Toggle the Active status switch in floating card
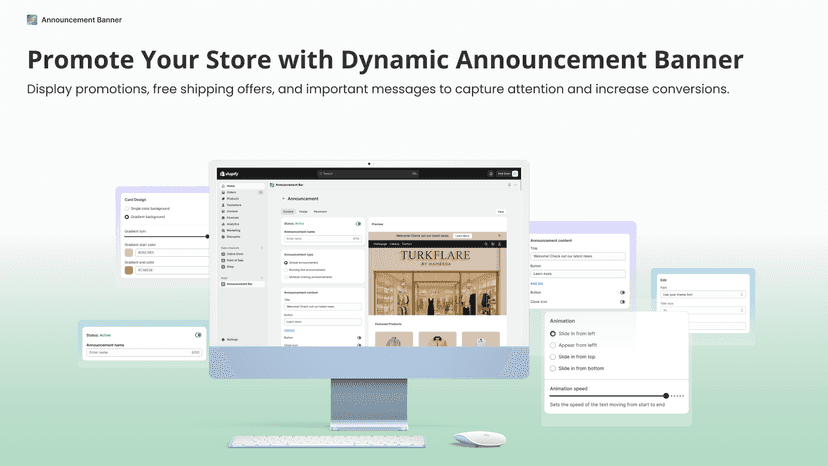 coord(198,335)
